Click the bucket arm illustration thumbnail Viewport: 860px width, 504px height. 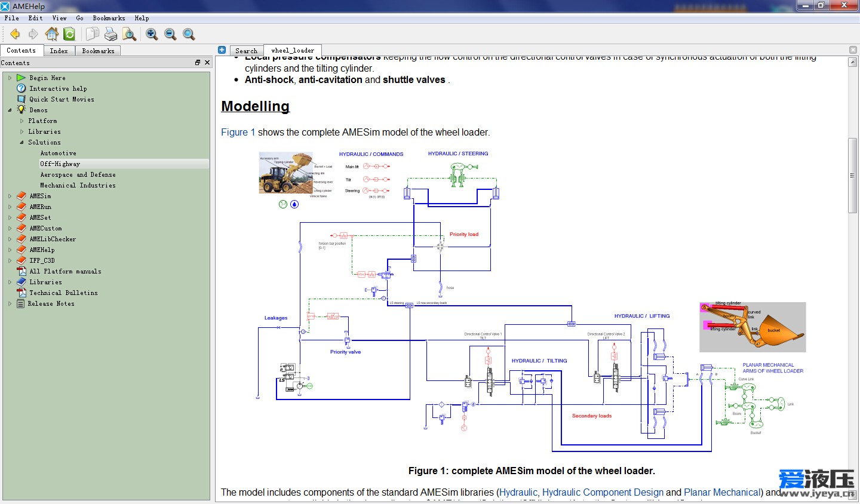pyautogui.click(x=752, y=327)
